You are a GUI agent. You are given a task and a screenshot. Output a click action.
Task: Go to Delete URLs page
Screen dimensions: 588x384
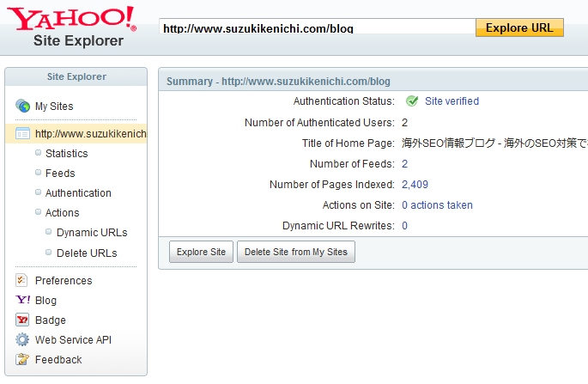pos(87,253)
